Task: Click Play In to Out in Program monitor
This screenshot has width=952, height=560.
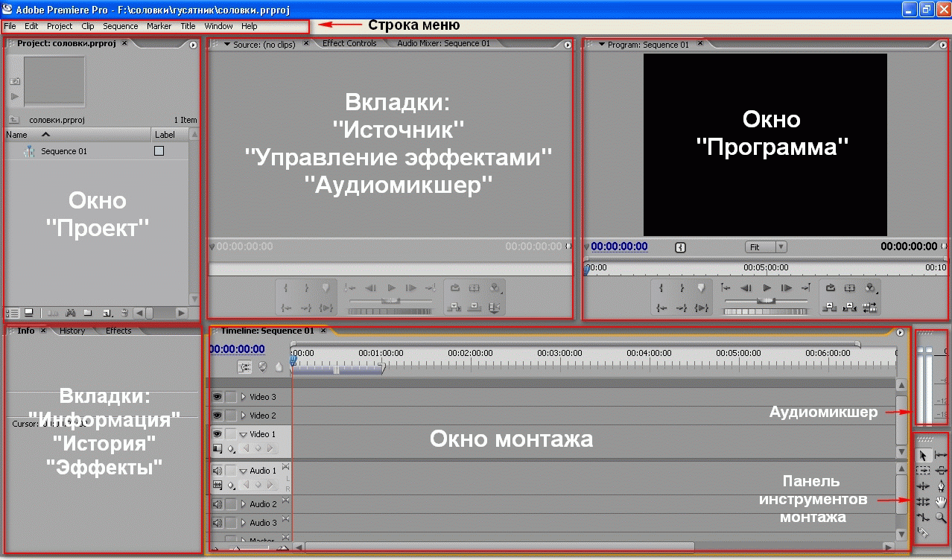Action: click(701, 308)
